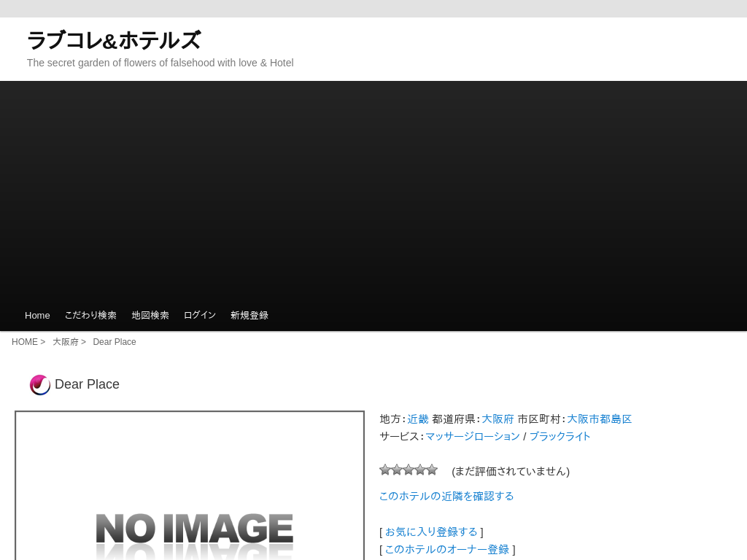
Task: Open the Home menu item
Action: (x=37, y=315)
